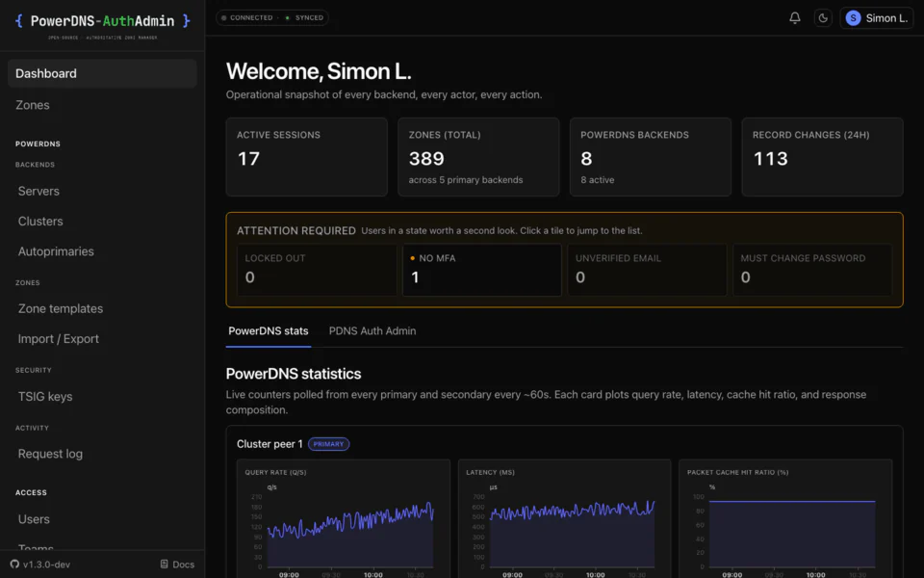Click the No MFA tile
Image resolution: width=924 pixels, height=578 pixels.
click(481, 270)
